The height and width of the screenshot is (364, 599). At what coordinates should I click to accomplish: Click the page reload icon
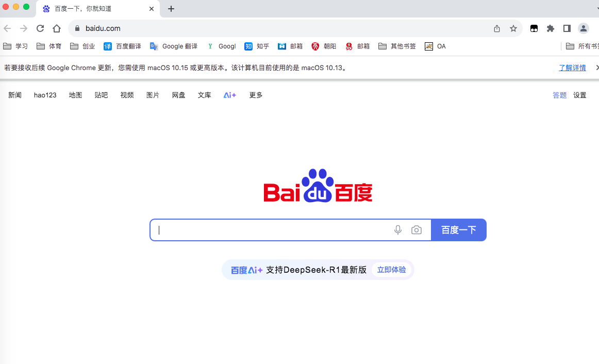point(40,28)
